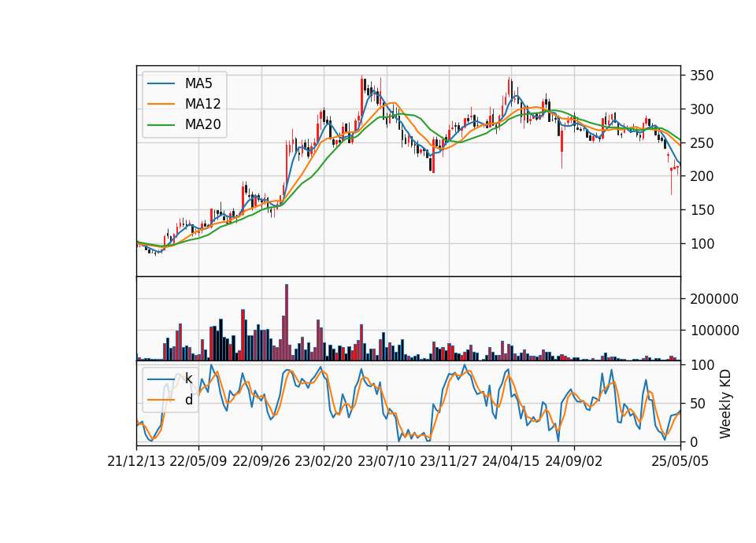Image resolution: width=756 pixels, height=543 pixels.
Task: Click the 23/02/20 date label
Action: 324,462
